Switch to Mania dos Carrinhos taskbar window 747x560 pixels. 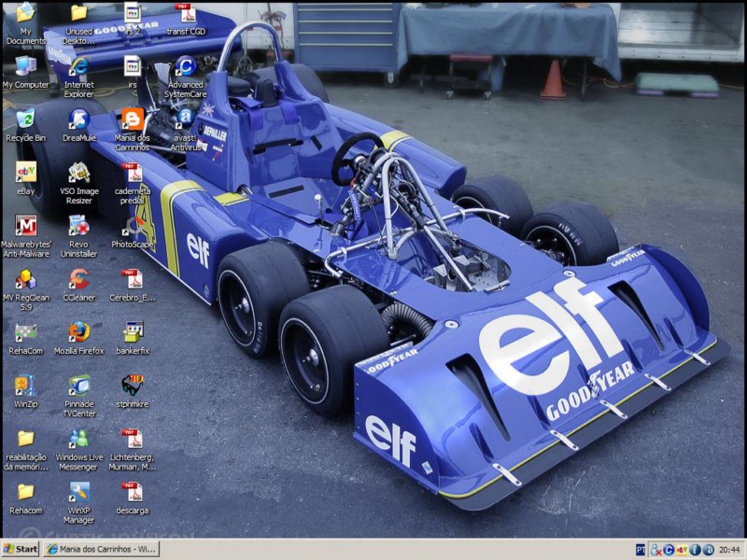click(x=102, y=549)
